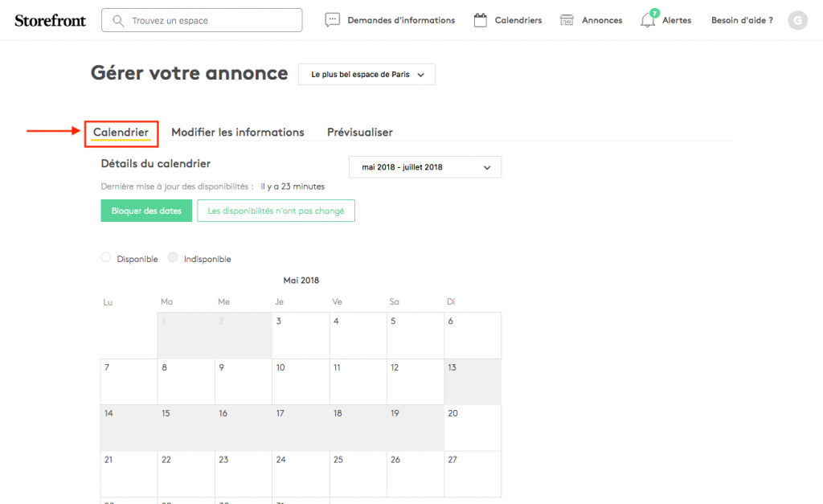This screenshot has width=823, height=504.
Task: Open the user avatar G icon
Action: [x=797, y=21]
